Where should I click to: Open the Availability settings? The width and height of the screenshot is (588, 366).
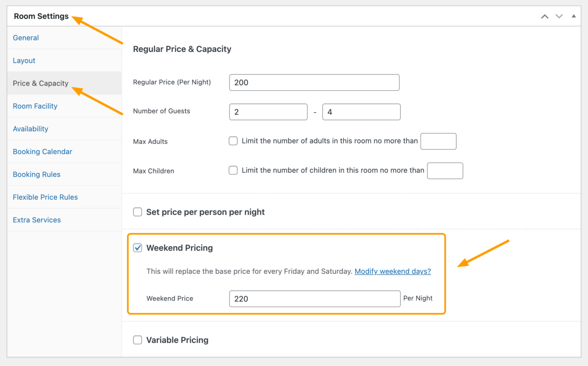coord(30,129)
